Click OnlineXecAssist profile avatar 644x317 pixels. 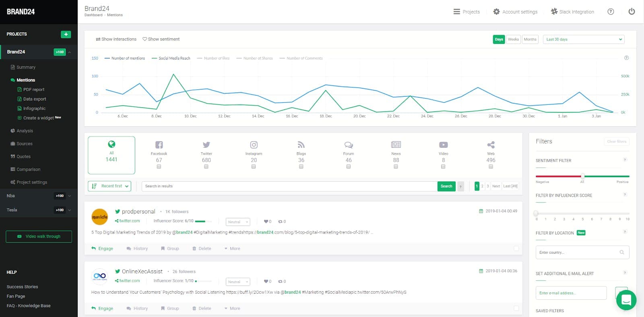[99, 277]
